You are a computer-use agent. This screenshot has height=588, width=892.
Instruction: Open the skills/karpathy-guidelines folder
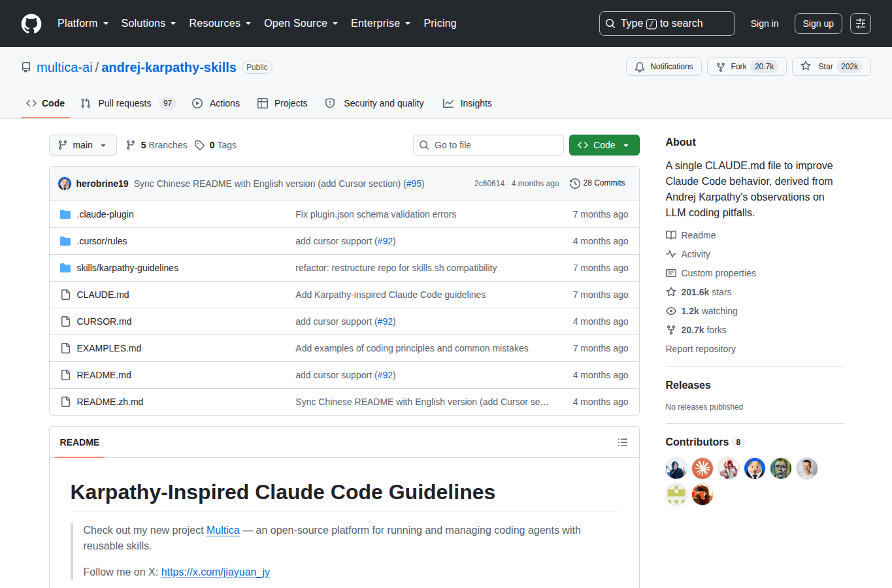pyautogui.click(x=127, y=268)
